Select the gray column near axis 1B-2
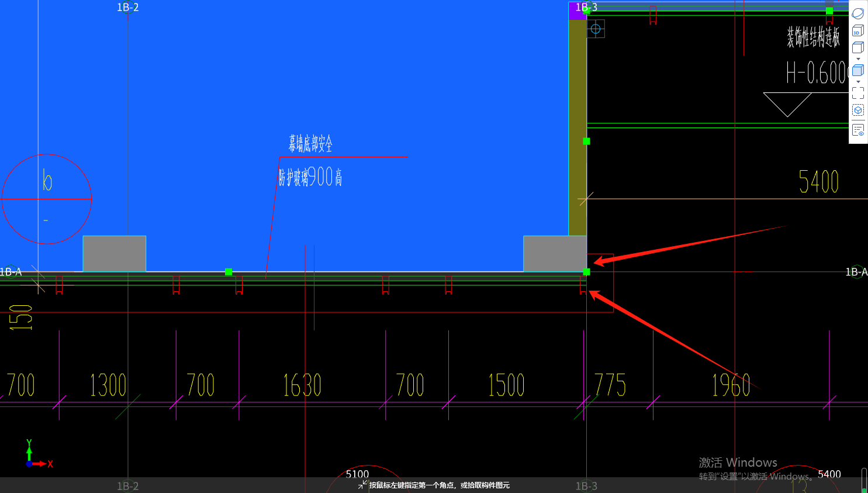 coord(115,254)
